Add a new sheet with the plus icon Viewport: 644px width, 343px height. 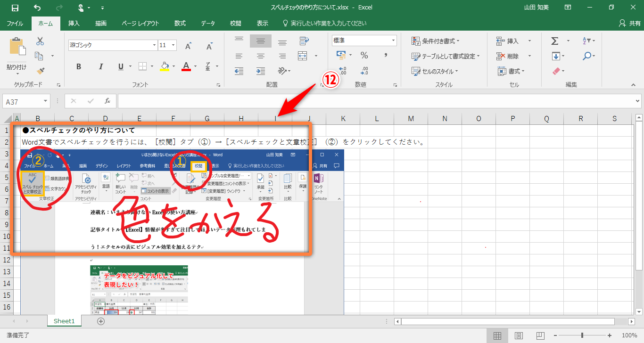point(100,321)
